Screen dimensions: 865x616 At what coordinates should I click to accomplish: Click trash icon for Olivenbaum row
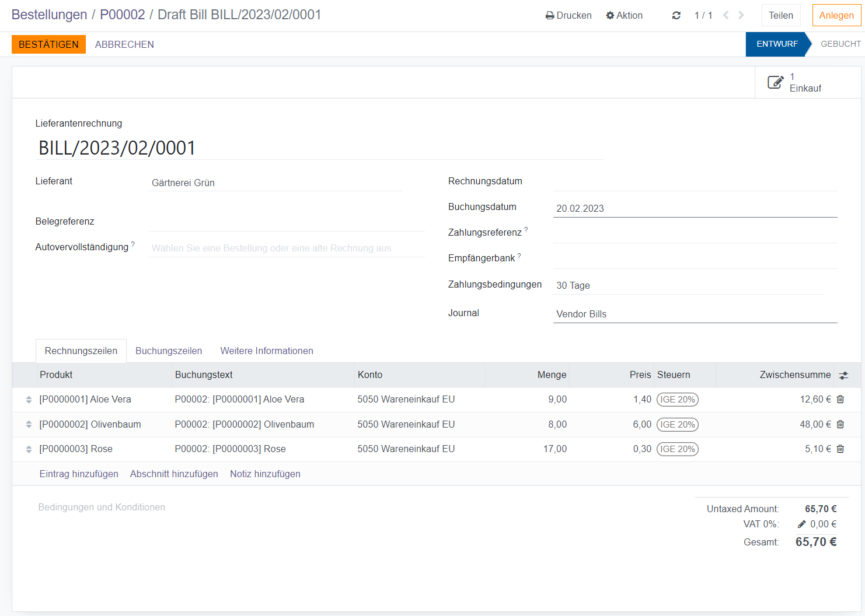[x=840, y=425]
